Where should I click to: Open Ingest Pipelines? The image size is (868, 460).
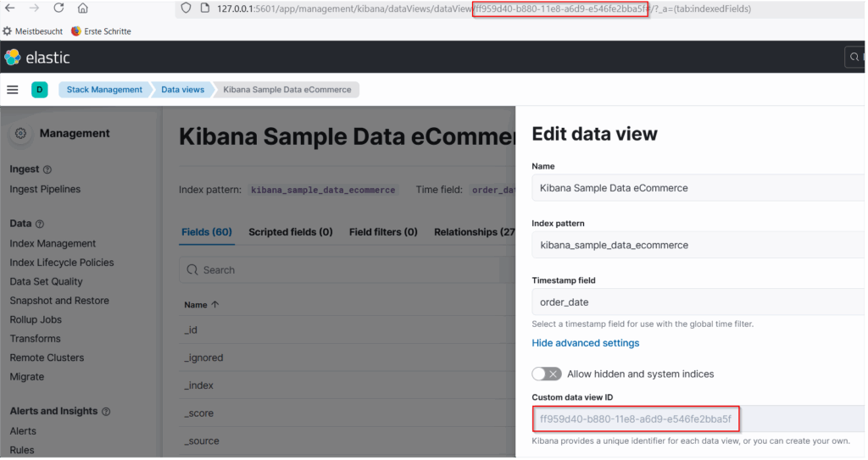[45, 189]
